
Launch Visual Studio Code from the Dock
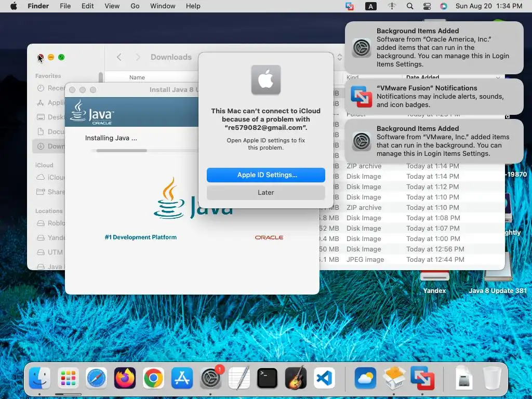324,378
